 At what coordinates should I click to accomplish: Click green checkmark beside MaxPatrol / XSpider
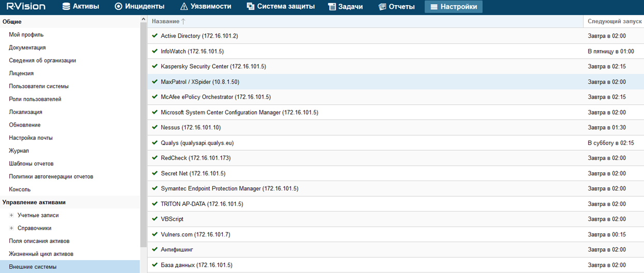click(155, 82)
